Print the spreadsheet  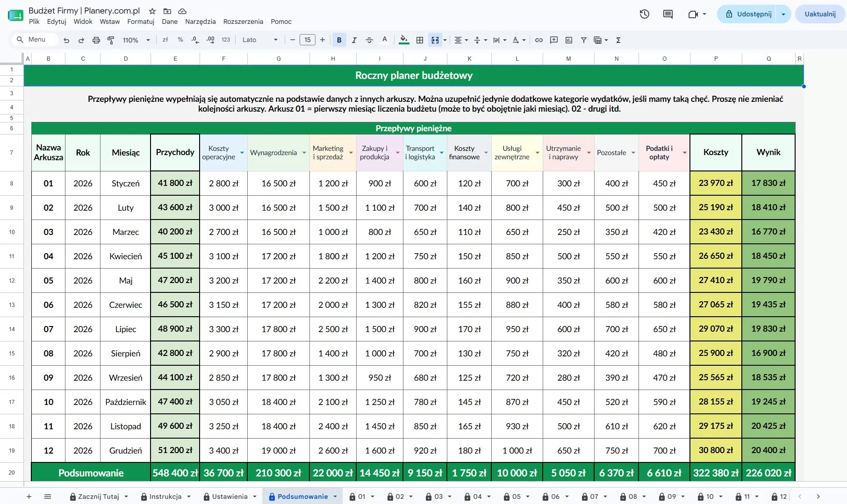pyautogui.click(x=96, y=40)
